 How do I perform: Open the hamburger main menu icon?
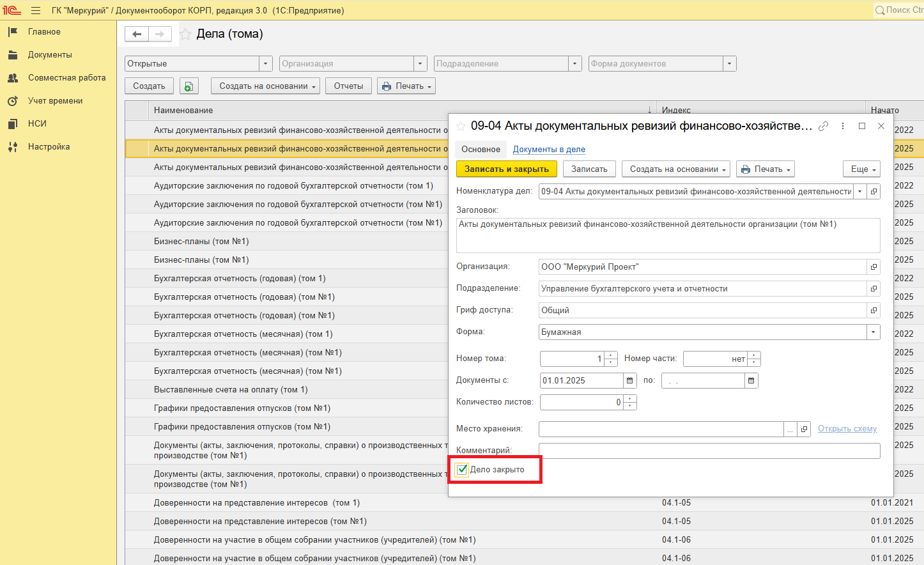(36, 11)
